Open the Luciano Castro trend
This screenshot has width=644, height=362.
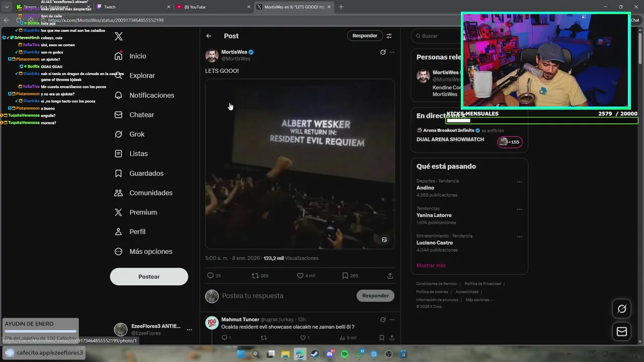pyautogui.click(x=435, y=243)
